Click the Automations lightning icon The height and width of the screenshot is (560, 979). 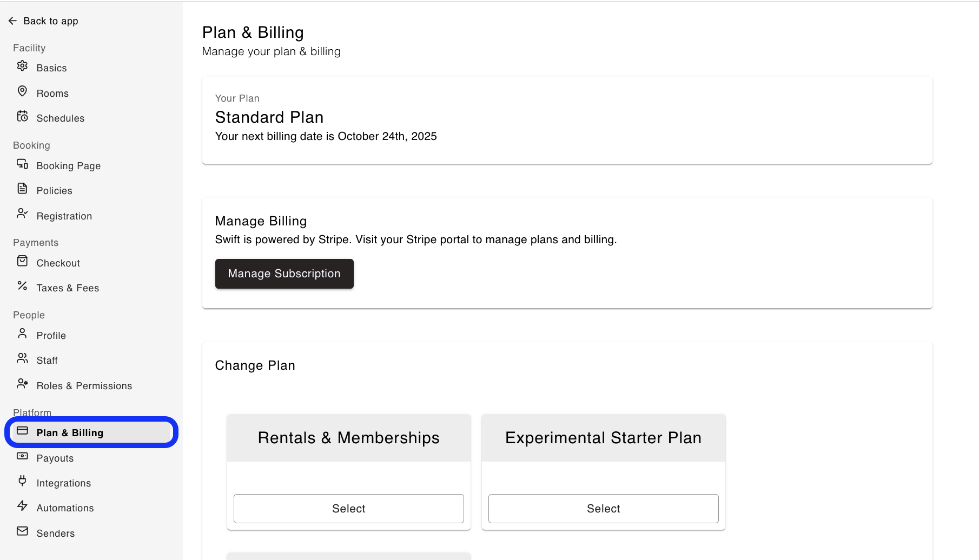point(22,506)
